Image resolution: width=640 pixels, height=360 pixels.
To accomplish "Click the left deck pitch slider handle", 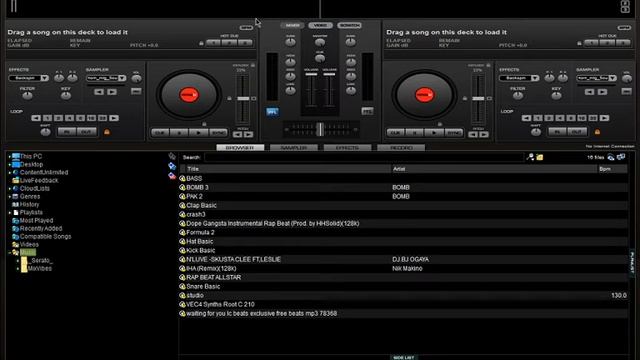I will click(x=243, y=98).
